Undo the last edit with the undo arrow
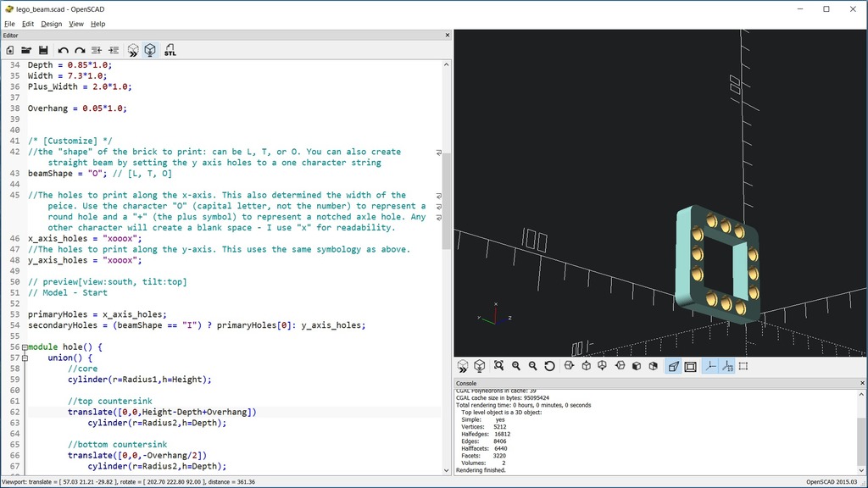This screenshot has height=488, width=868. tap(64, 51)
